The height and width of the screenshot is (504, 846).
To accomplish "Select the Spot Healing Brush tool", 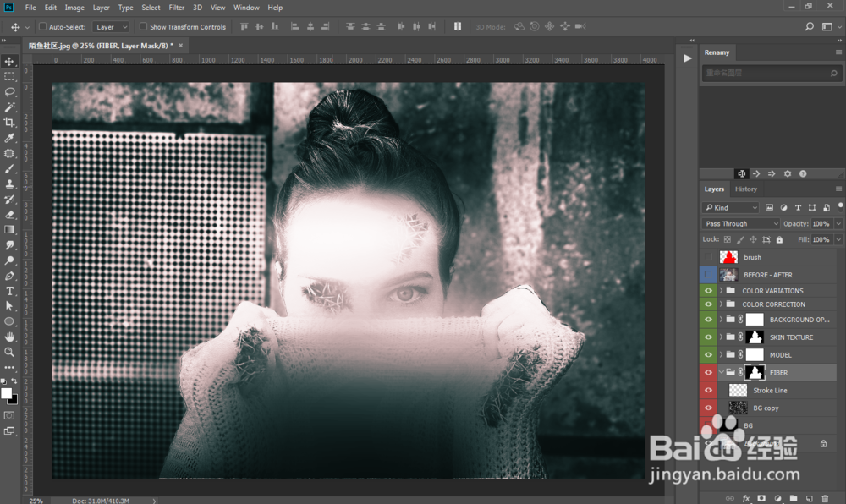I will point(9,153).
